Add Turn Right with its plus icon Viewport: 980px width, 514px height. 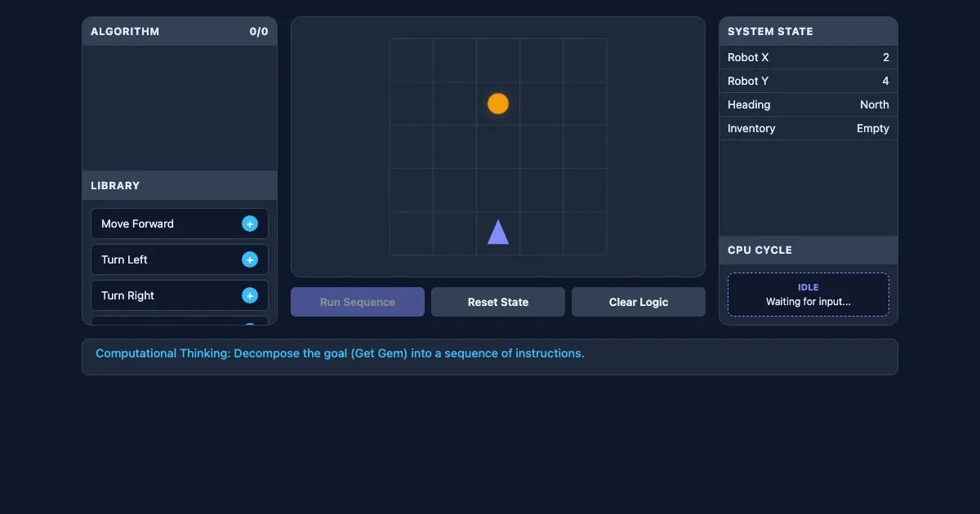coord(250,295)
